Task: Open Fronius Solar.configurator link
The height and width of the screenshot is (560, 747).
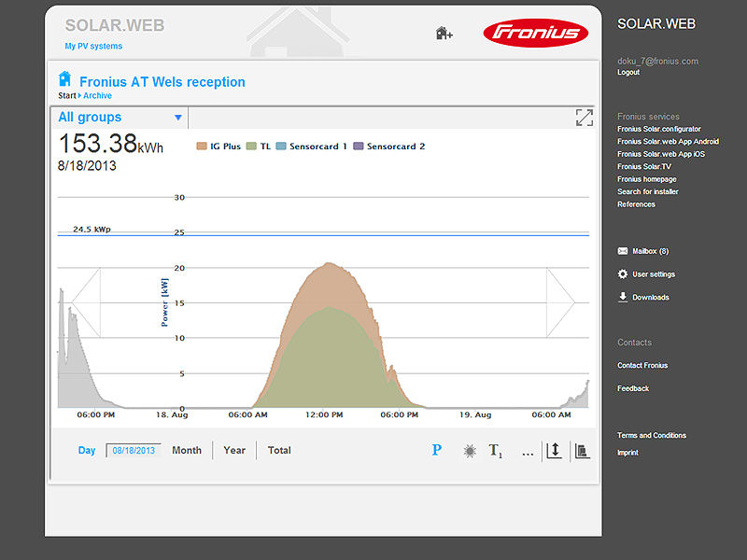Action: (x=659, y=129)
